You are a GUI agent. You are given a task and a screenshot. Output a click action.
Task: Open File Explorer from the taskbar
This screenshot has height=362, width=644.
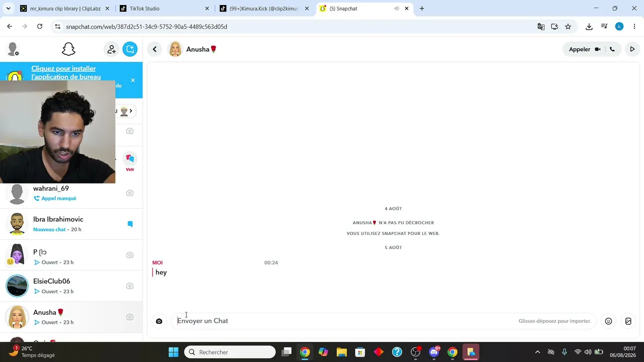tap(342, 352)
